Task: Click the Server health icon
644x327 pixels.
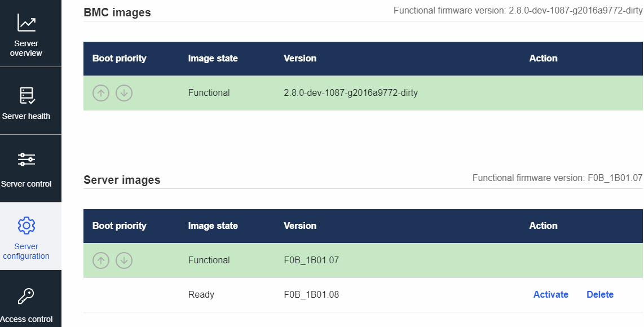Action: (x=27, y=95)
